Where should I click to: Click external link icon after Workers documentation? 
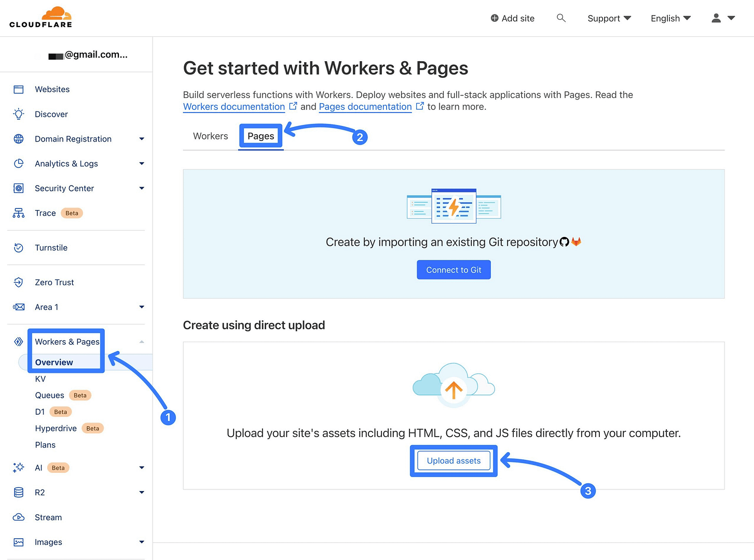coord(293,106)
